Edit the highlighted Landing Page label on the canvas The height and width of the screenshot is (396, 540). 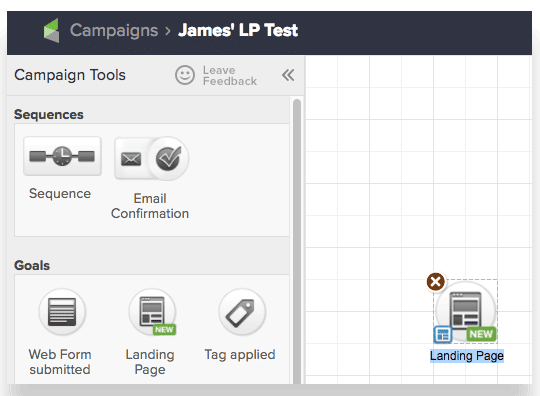467,356
